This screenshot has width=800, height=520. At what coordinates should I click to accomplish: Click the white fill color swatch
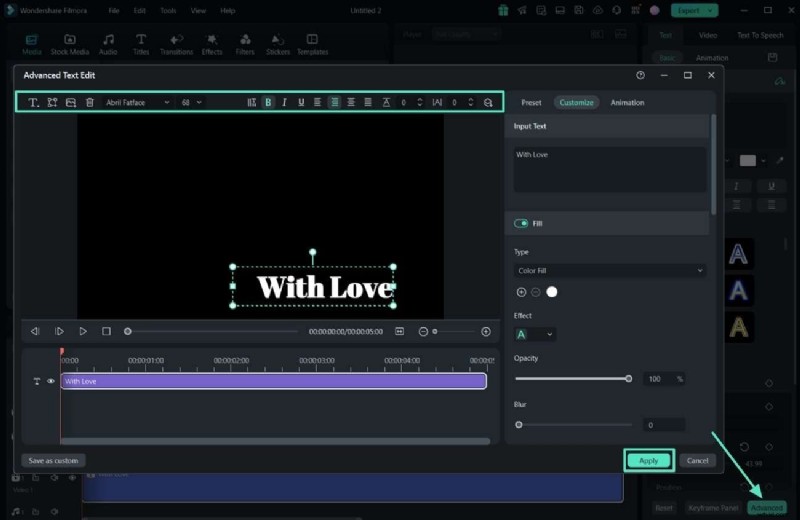(552, 292)
